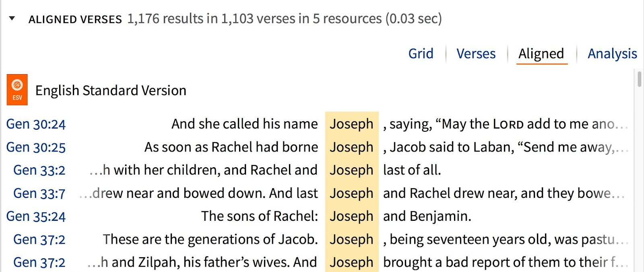Open the Gen 30:25 reference link
This screenshot has width=644, height=272.
coord(36,147)
